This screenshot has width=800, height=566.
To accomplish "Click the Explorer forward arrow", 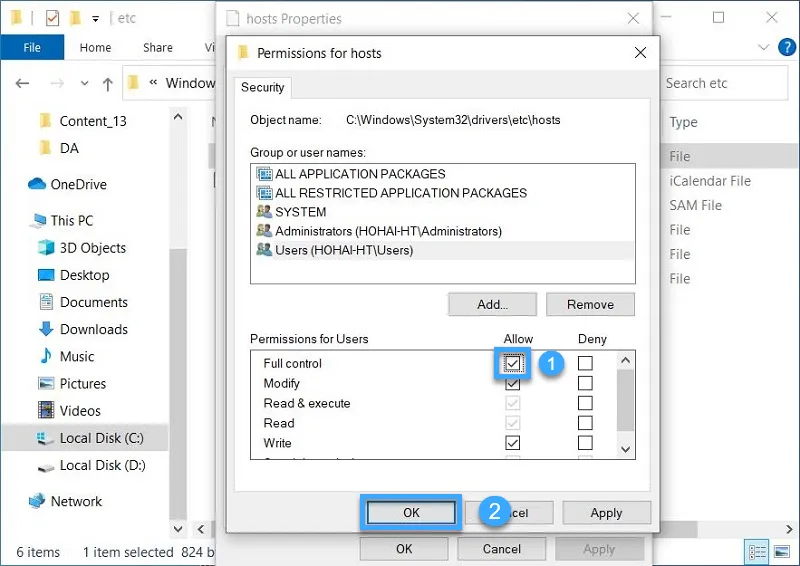I will click(x=57, y=83).
